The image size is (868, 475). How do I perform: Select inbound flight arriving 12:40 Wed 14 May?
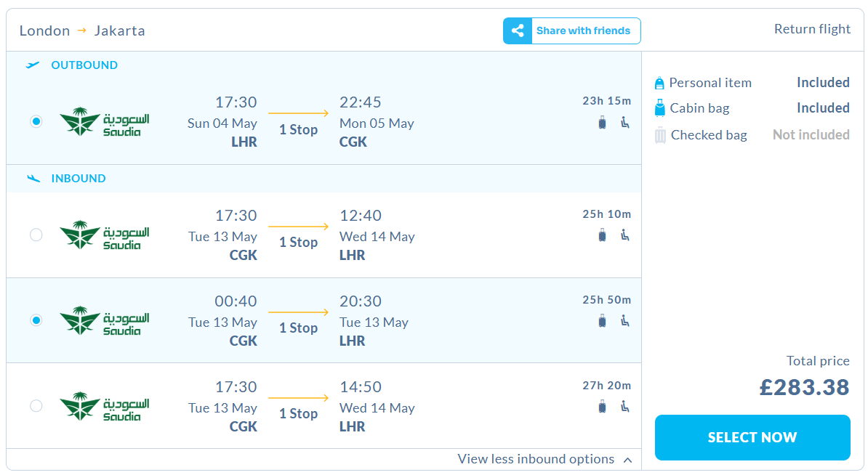coord(36,235)
